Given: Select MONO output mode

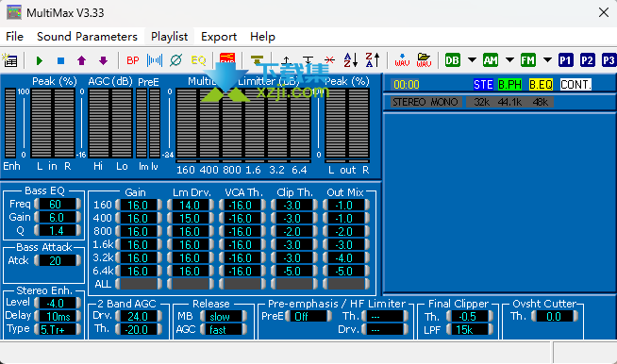Looking at the screenshot, I should click(x=443, y=102).
